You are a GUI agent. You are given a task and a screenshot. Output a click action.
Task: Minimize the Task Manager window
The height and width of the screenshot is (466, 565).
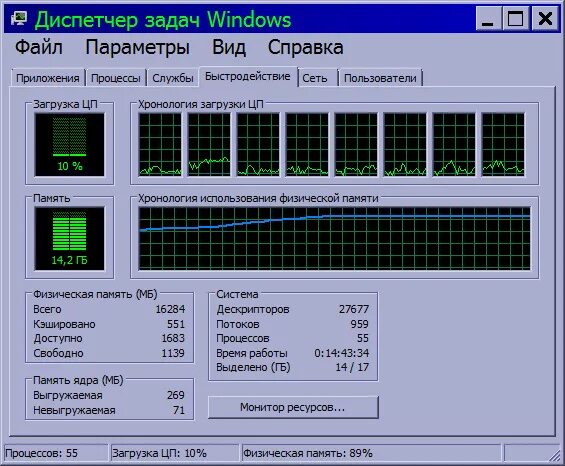488,19
